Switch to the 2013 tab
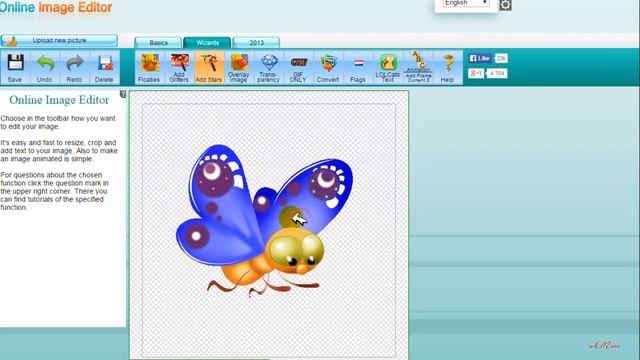The height and width of the screenshot is (360, 640). (256, 43)
